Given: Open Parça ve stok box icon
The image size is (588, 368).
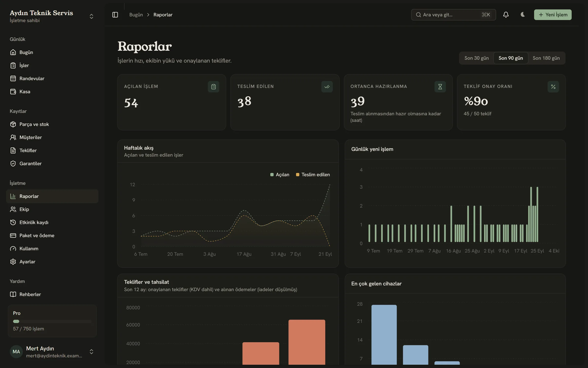Looking at the screenshot, I should coord(13,124).
